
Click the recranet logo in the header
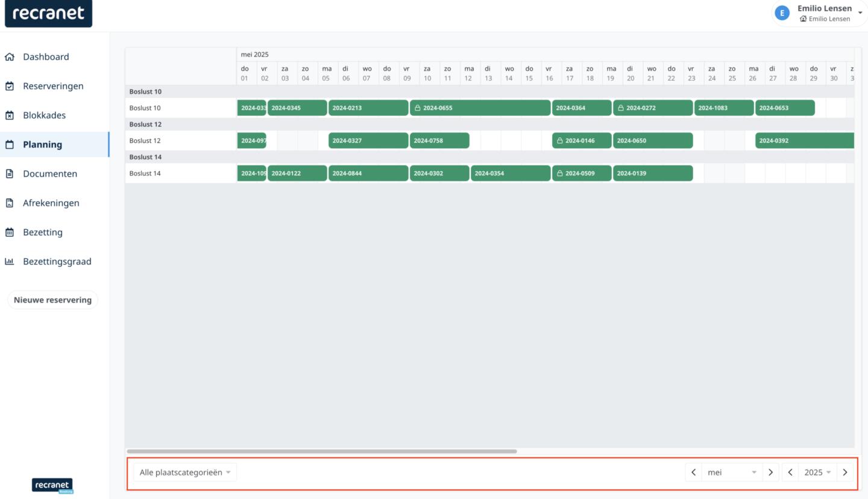[48, 13]
